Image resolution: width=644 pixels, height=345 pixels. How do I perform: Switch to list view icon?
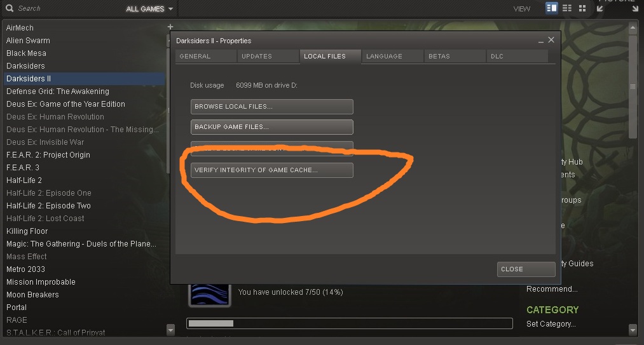tap(567, 8)
